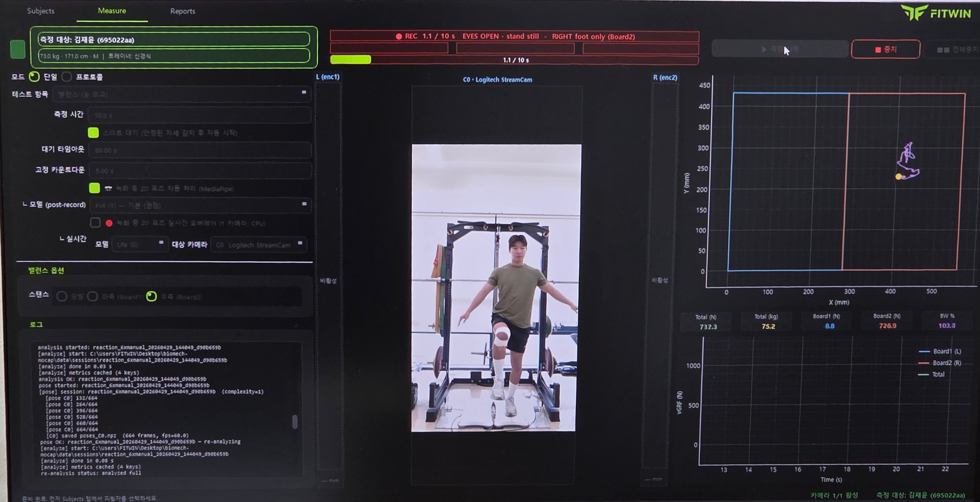This screenshot has width=980, height=502.
Task: Click the green status square beside subject panel
Action: coord(17,49)
